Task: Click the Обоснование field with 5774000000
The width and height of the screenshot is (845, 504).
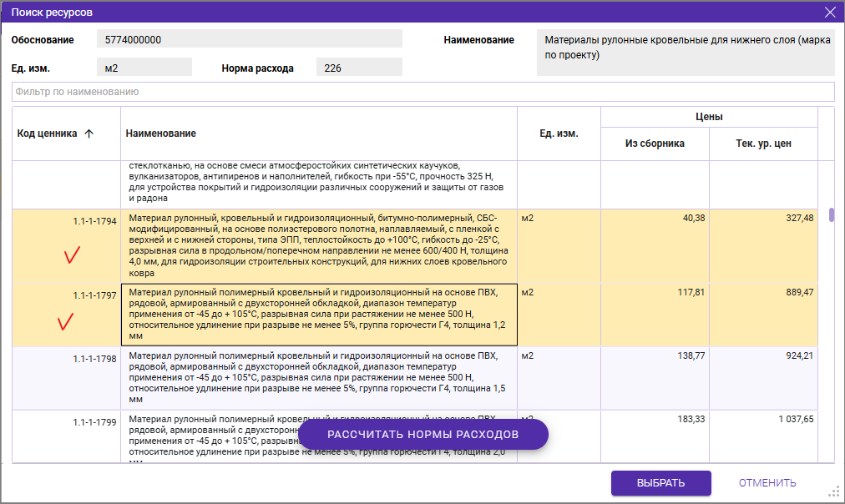Action: [x=249, y=39]
